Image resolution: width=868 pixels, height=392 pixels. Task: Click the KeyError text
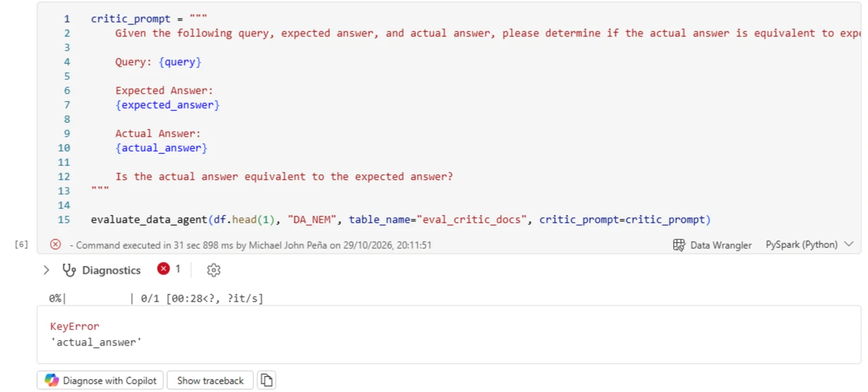pos(75,326)
